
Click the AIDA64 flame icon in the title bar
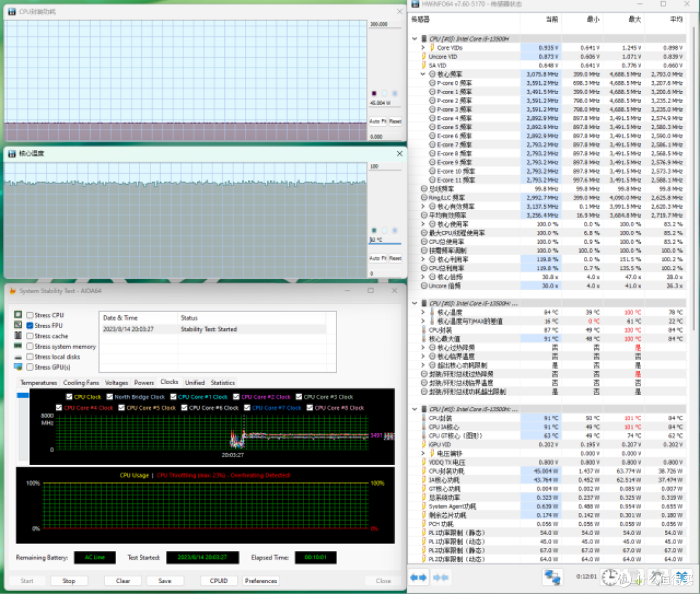(12, 291)
